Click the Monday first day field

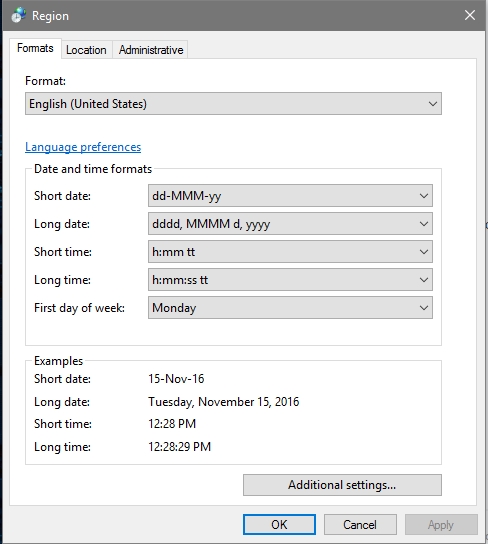point(290,308)
